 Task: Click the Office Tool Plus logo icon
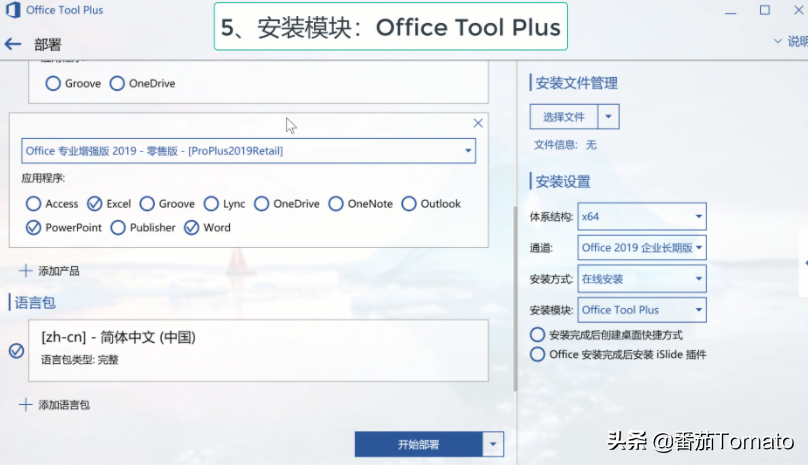point(13,10)
